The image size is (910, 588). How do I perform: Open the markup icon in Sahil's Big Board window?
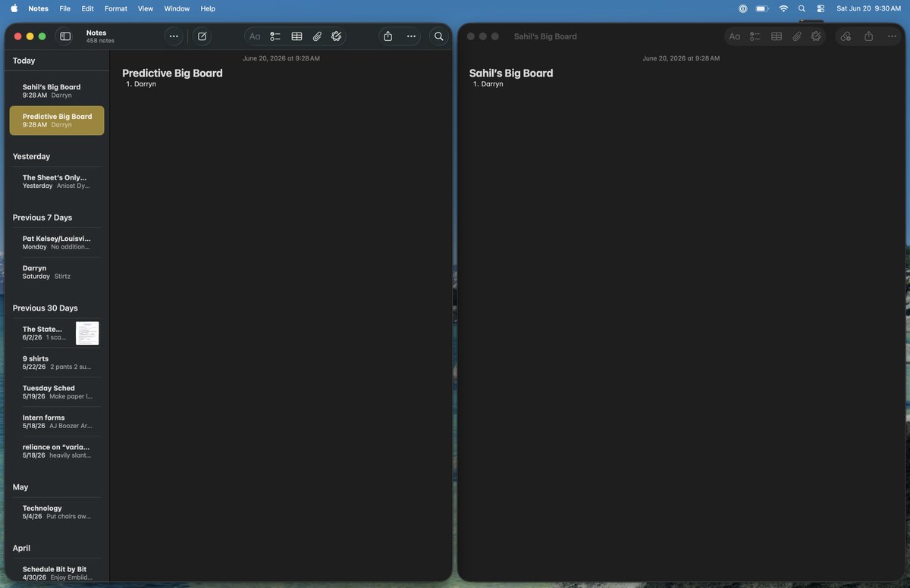[x=816, y=36]
